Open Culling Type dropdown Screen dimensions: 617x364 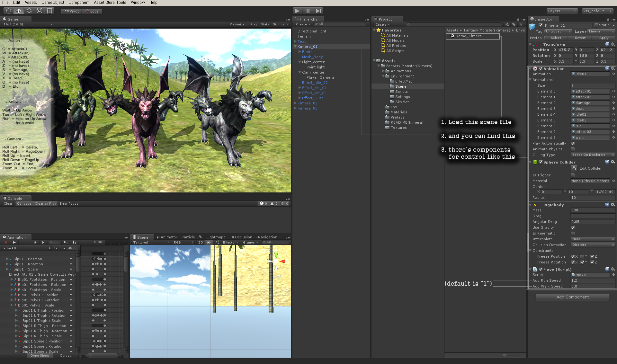tap(593, 155)
